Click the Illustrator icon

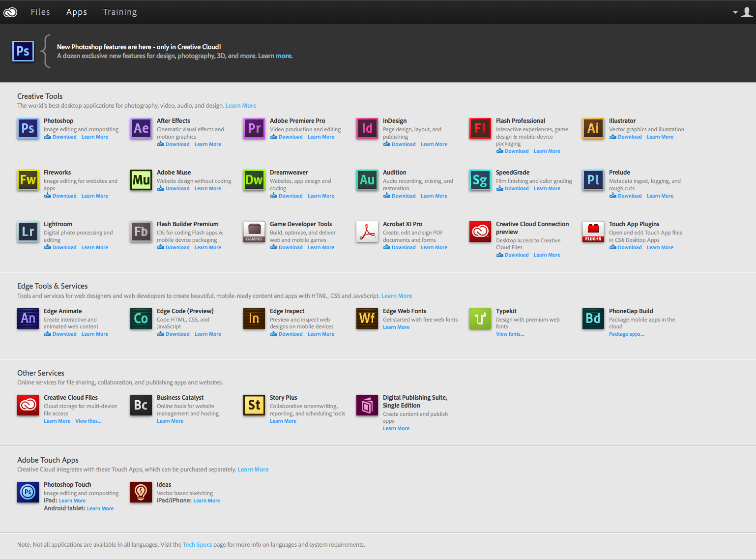(593, 128)
